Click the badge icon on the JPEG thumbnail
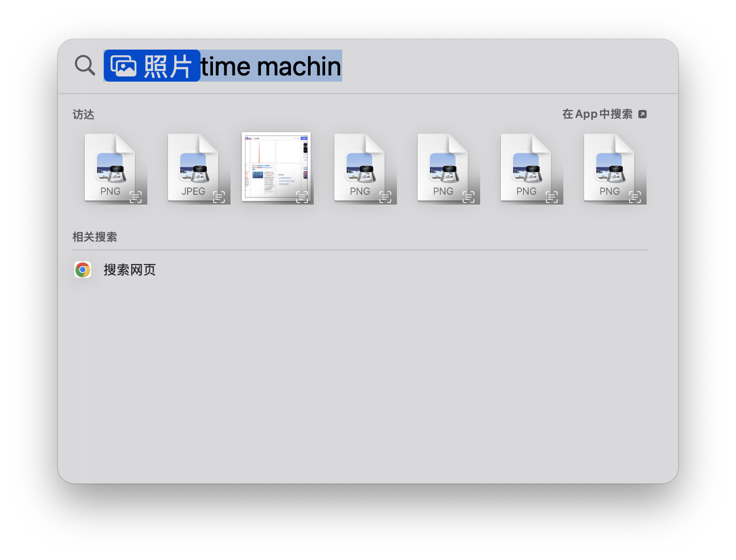 pos(219,196)
